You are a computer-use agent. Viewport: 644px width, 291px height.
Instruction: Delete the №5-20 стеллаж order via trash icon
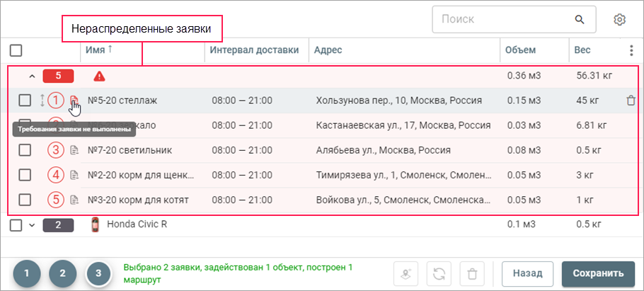(x=631, y=101)
